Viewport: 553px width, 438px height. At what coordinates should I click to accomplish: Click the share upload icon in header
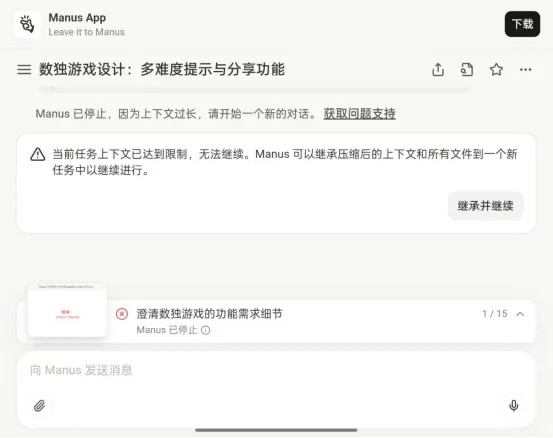[x=438, y=69]
